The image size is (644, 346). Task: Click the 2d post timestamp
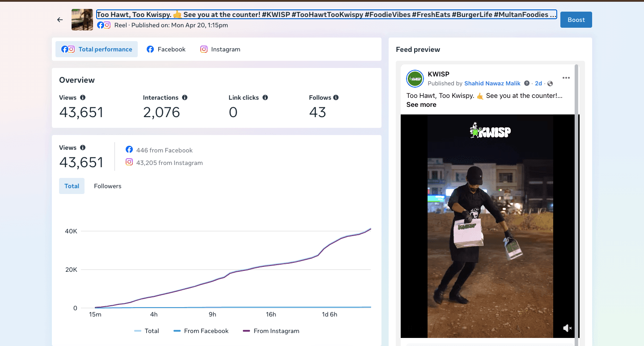click(538, 84)
